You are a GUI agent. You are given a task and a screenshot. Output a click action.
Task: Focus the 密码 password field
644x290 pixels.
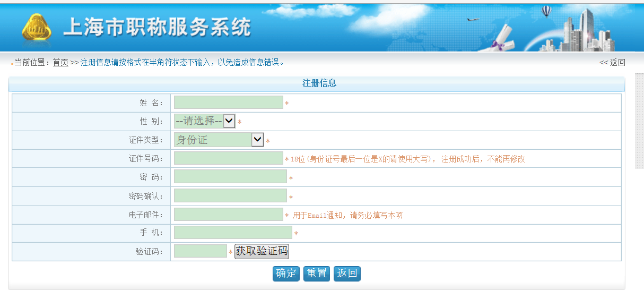pos(230,177)
